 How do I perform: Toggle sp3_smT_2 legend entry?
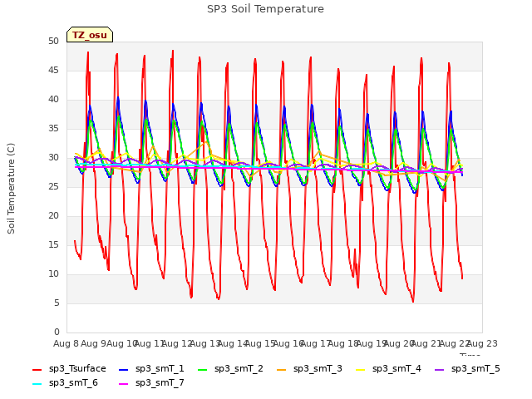(230, 368)
